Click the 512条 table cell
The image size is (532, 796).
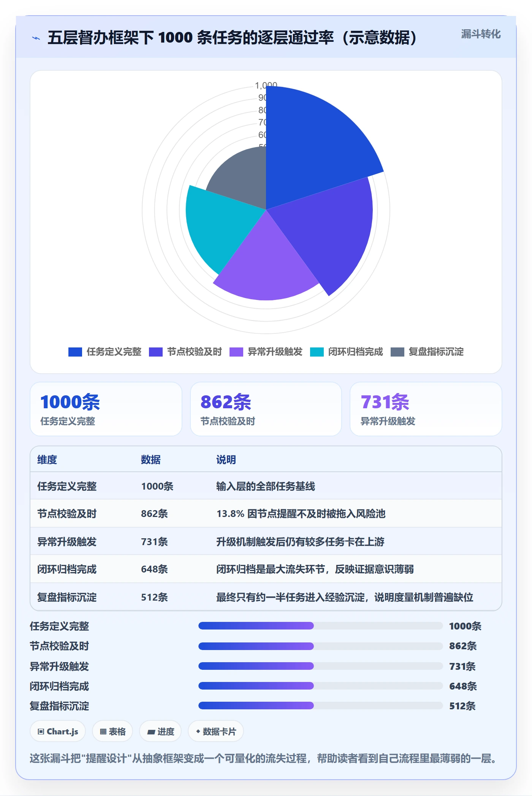(x=154, y=597)
